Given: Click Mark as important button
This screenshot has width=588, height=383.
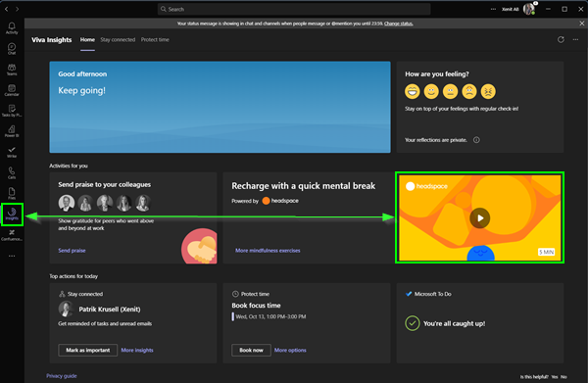Looking at the screenshot, I should [x=88, y=350].
